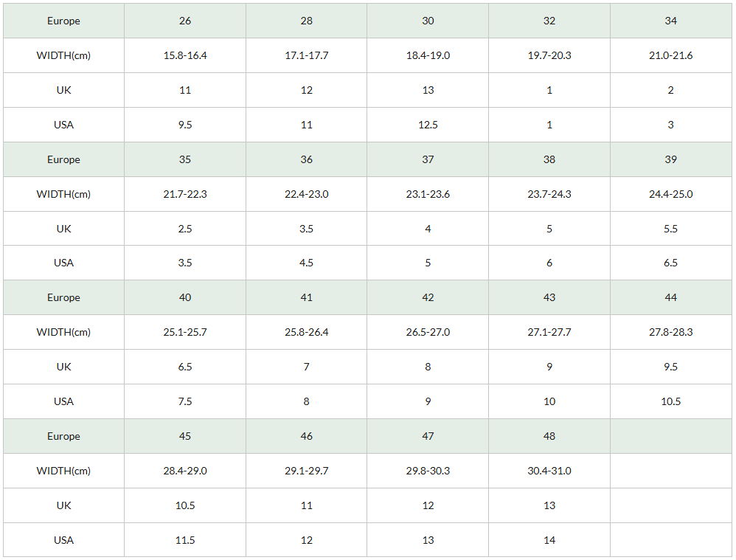This screenshot has height=560, width=736.
Task: Select the 25.1-25.7 width cell
Action: point(185,332)
